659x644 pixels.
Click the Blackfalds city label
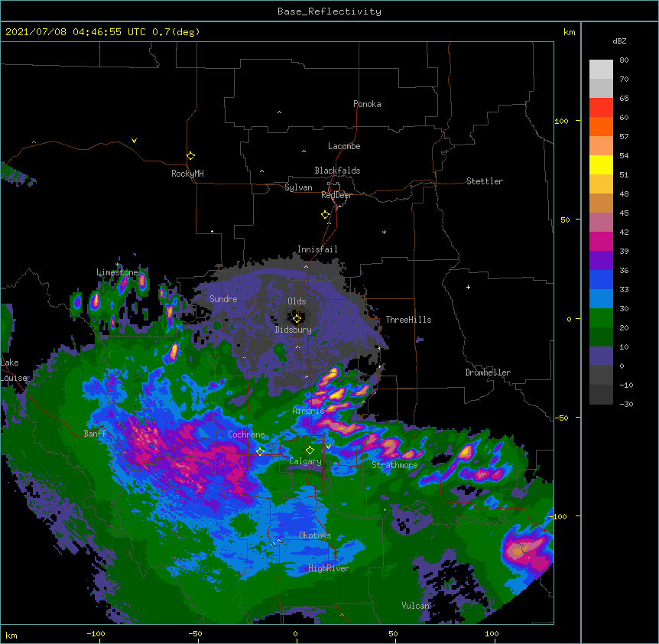pyautogui.click(x=337, y=171)
